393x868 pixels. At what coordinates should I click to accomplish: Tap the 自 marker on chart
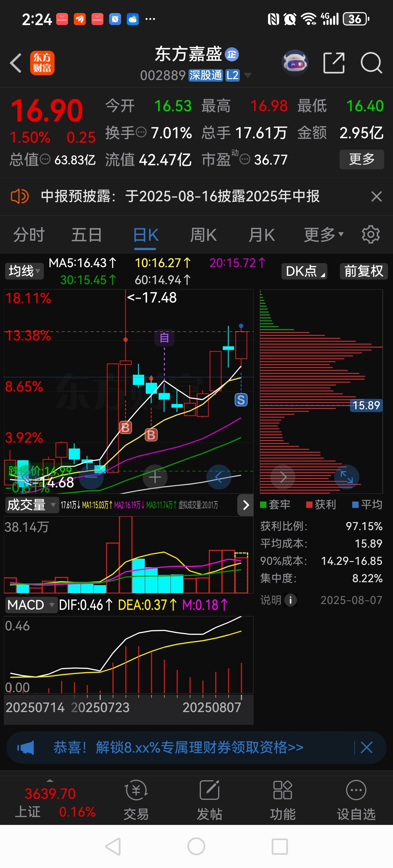tap(164, 337)
